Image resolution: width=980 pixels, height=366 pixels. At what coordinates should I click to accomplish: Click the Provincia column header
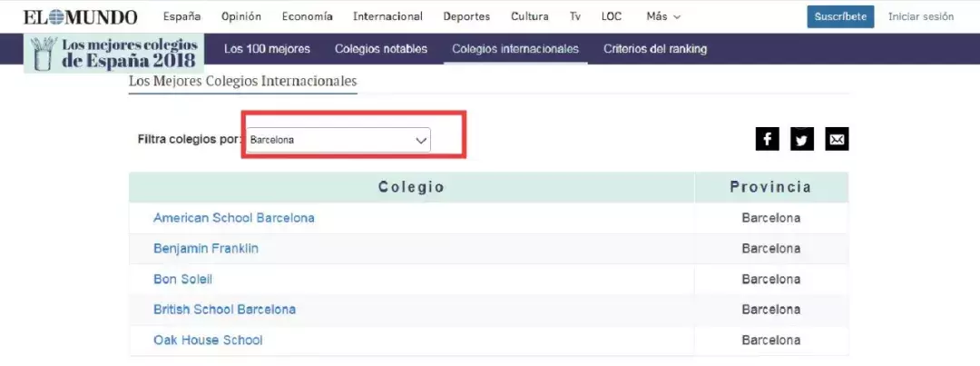pos(771,187)
